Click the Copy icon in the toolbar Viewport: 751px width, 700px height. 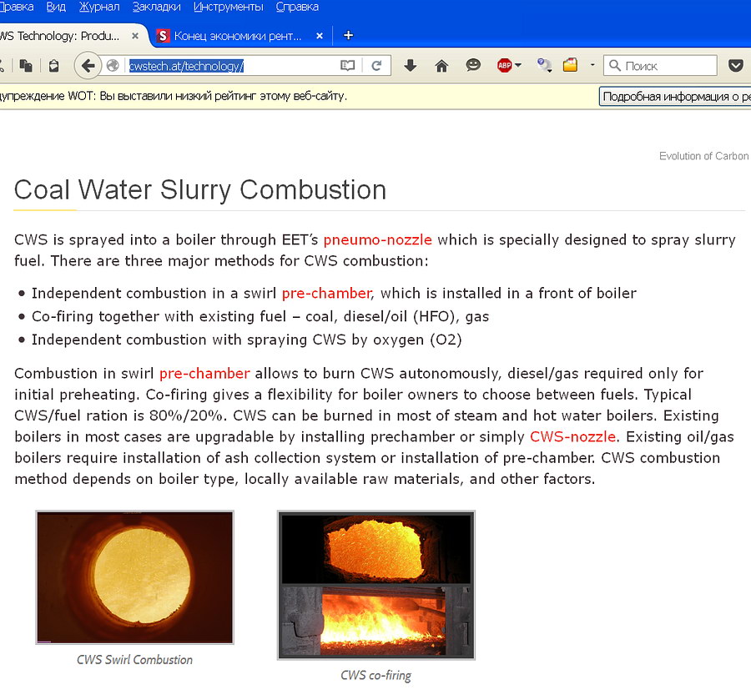point(25,66)
